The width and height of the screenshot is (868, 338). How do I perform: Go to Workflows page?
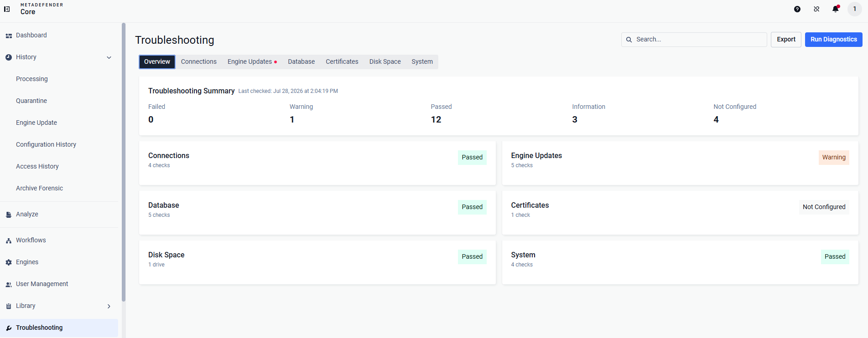pyautogui.click(x=31, y=241)
